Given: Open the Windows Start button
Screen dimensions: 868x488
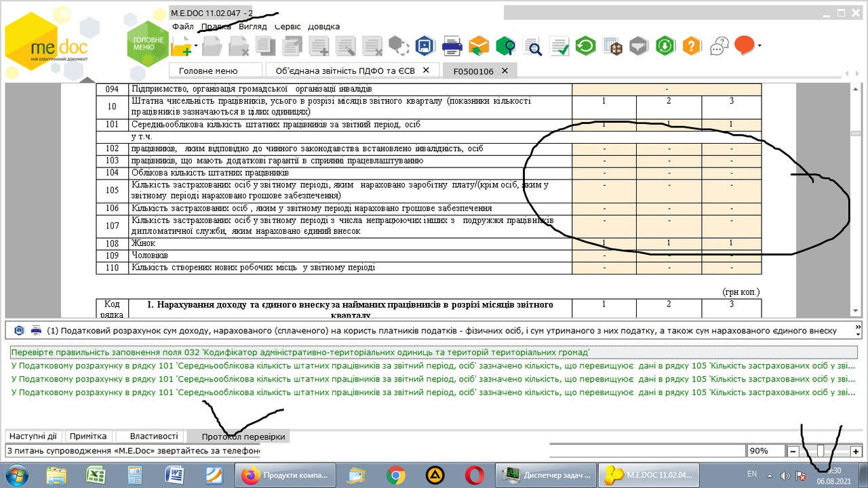Looking at the screenshot, I should 16,474.
